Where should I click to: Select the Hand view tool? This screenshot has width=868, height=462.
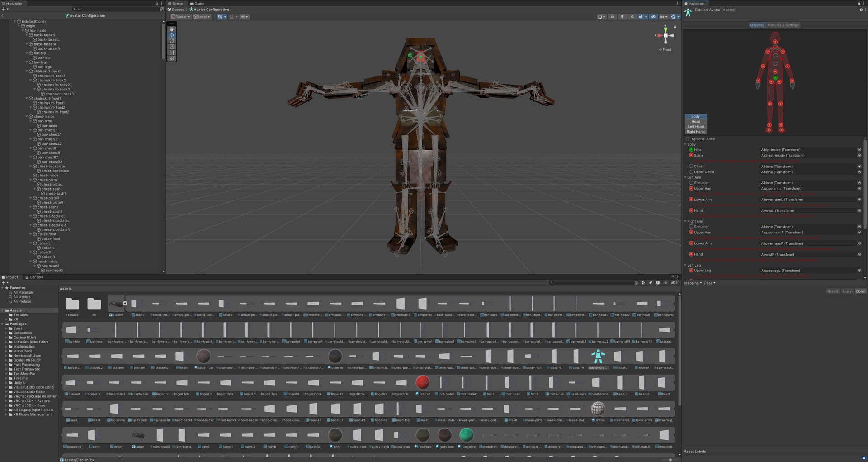(172, 29)
